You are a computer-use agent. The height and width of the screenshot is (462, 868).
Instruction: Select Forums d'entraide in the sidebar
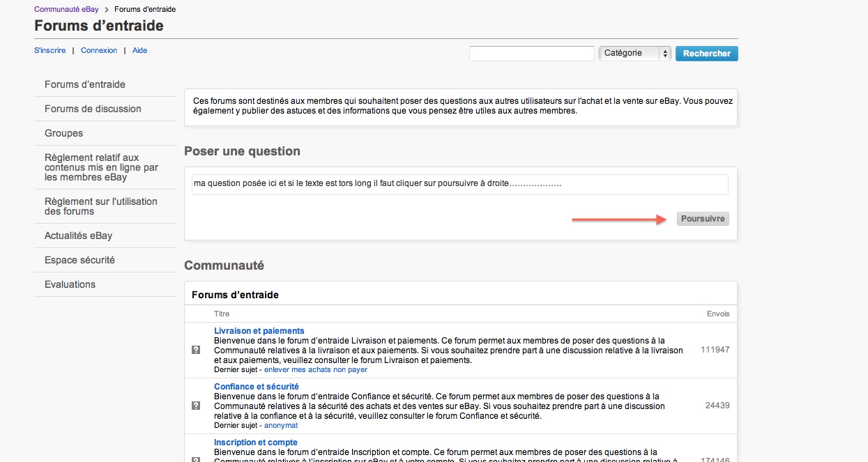click(x=85, y=84)
